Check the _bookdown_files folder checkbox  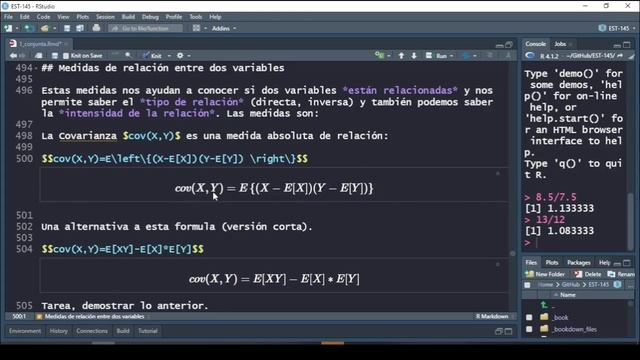pyautogui.click(x=529, y=329)
